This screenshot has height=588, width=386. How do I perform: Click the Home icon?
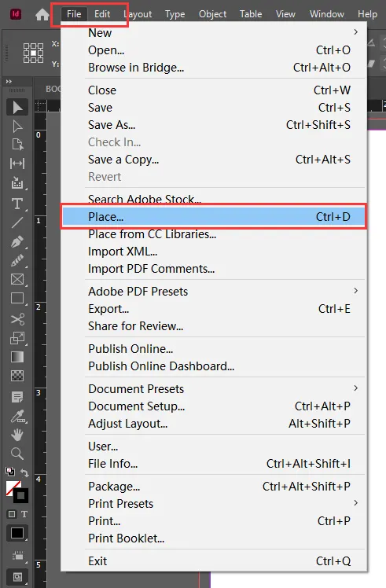42,15
